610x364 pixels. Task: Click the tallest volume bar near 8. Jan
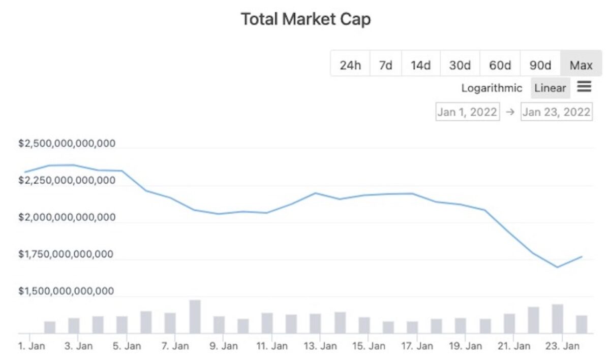pyautogui.click(x=195, y=316)
